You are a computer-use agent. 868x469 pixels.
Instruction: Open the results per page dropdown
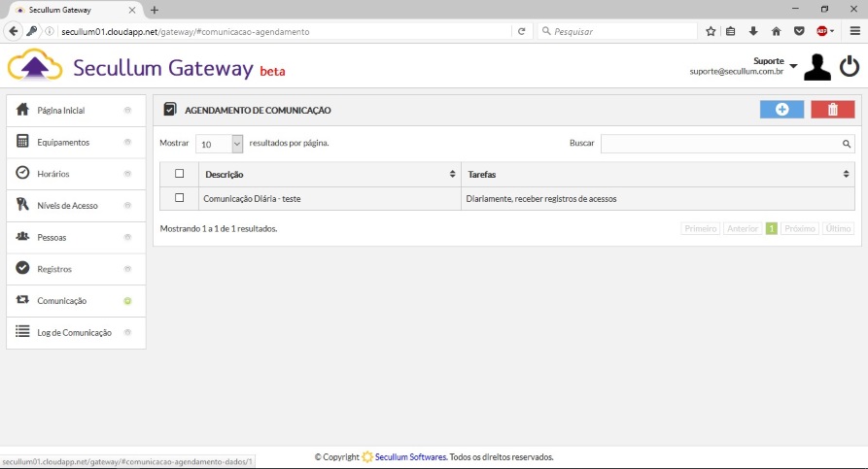[x=220, y=144]
